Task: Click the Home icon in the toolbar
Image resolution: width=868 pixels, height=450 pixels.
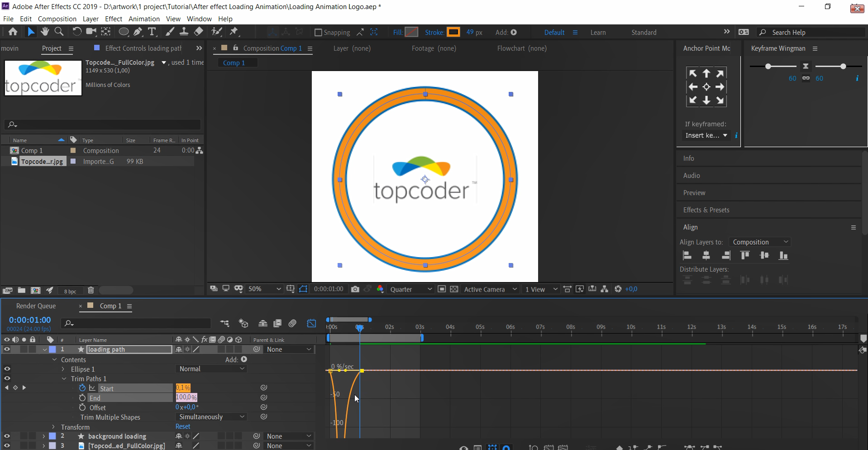Action: 13,32
